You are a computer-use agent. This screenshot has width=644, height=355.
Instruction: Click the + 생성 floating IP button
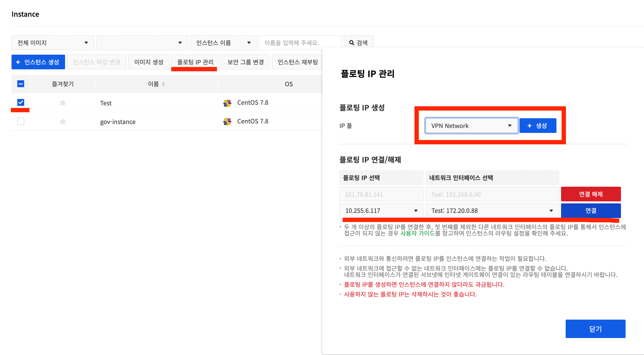click(537, 126)
